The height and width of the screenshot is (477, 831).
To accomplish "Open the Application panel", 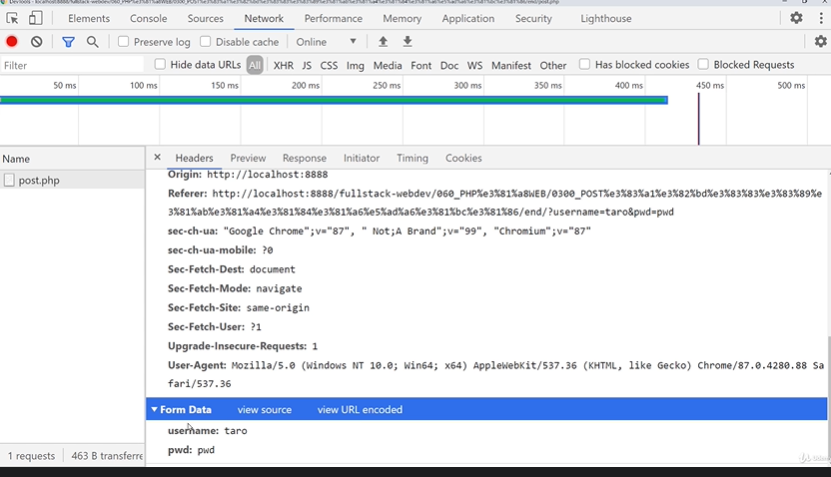I will pyautogui.click(x=468, y=19).
